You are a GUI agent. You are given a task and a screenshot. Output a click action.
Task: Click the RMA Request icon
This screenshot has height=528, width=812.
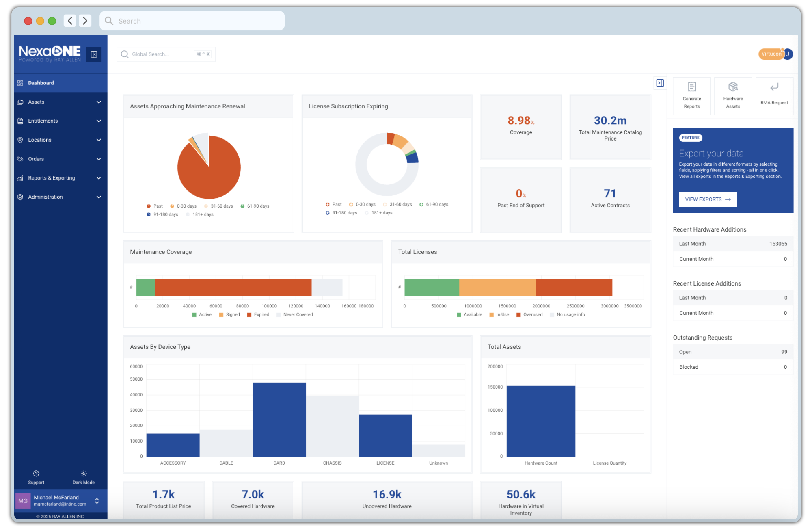pos(774,87)
